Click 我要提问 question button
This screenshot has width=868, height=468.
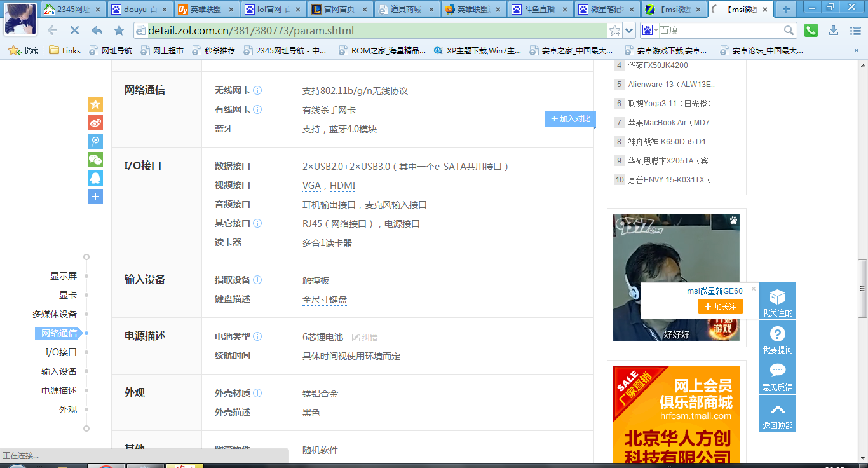coord(778,338)
